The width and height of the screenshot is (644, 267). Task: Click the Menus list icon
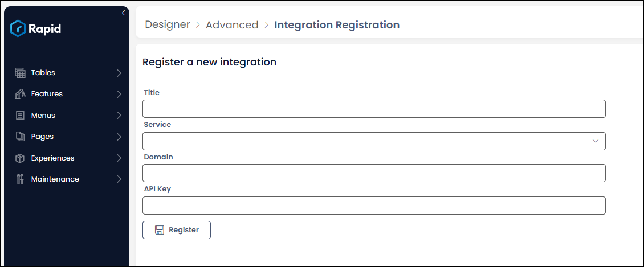click(x=20, y=115)
